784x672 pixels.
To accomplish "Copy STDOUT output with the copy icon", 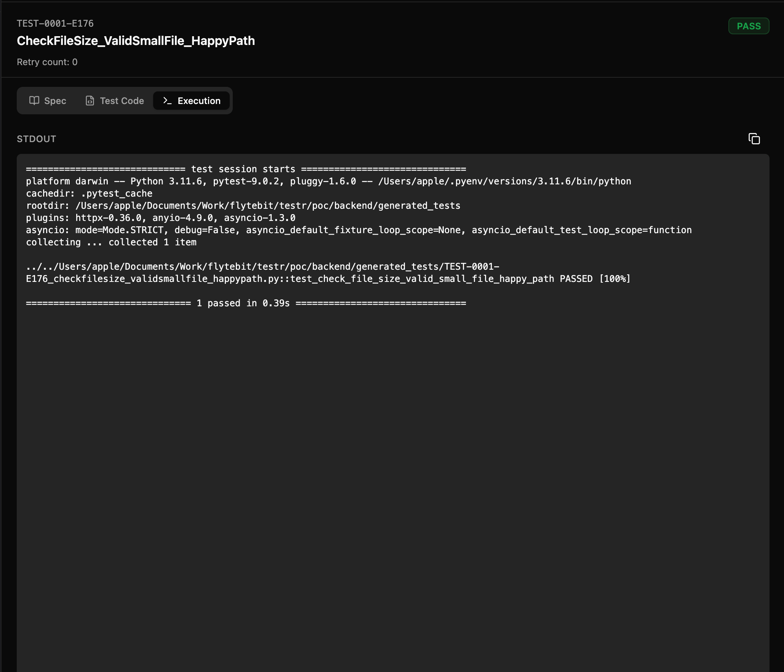I will (x=754, y=139).
